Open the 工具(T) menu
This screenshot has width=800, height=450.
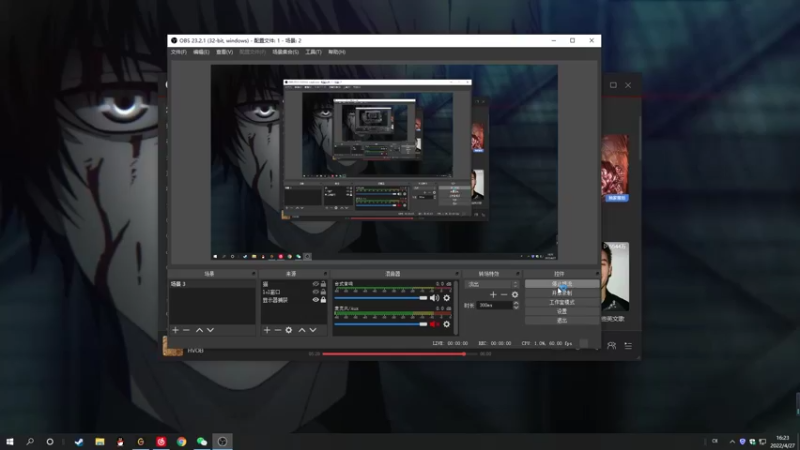pyautogui.click(x=313, y=52)
